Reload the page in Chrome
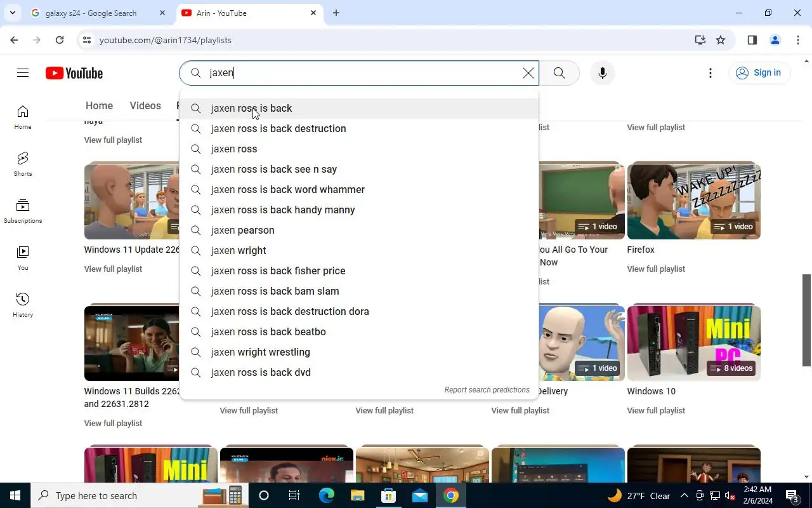This screenshot has width=812, height=508. [x=60, y=40]
